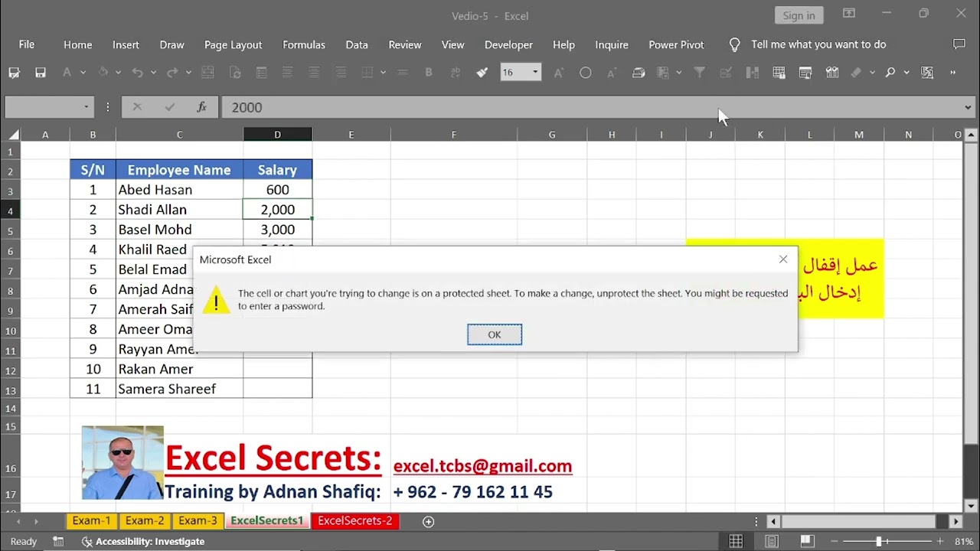Image resolution: width=980 pixels, height=551 pixels.
Task: Switch to the ExcelSecrets-2 sheet tab
Action: pyautogui.click(x=355, y=520)
